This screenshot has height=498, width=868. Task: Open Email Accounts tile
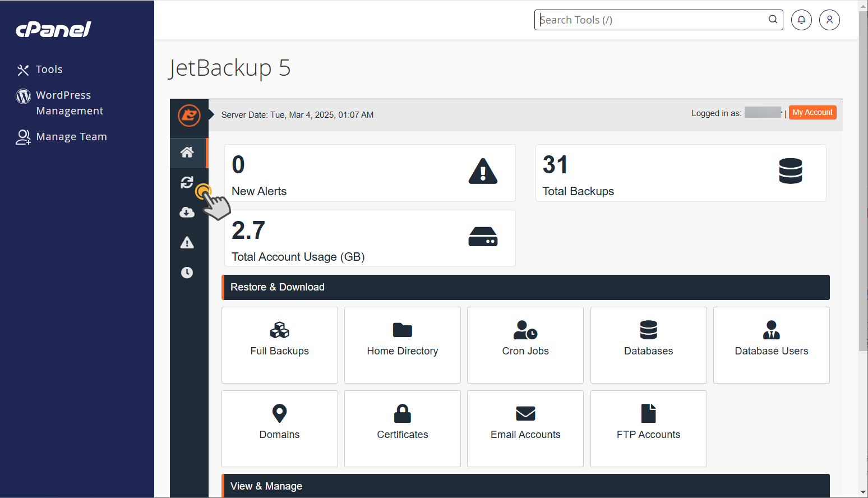pos(525,428)
